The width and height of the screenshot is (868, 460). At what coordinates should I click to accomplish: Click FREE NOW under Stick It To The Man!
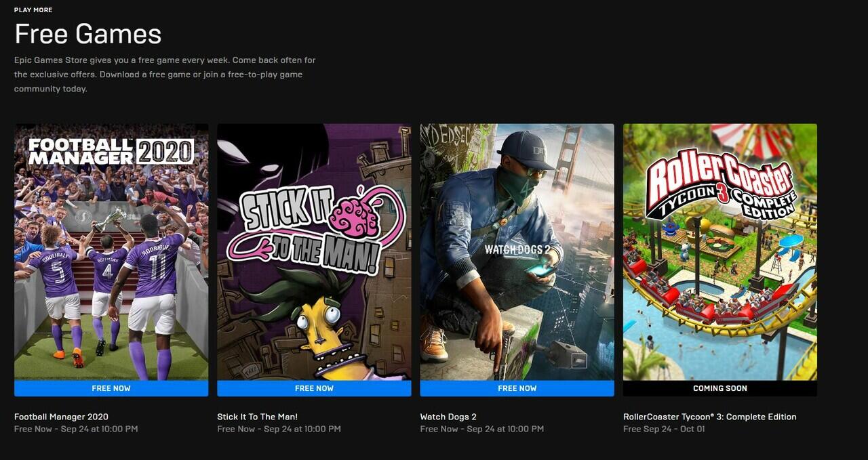click(x=314, y=388)
